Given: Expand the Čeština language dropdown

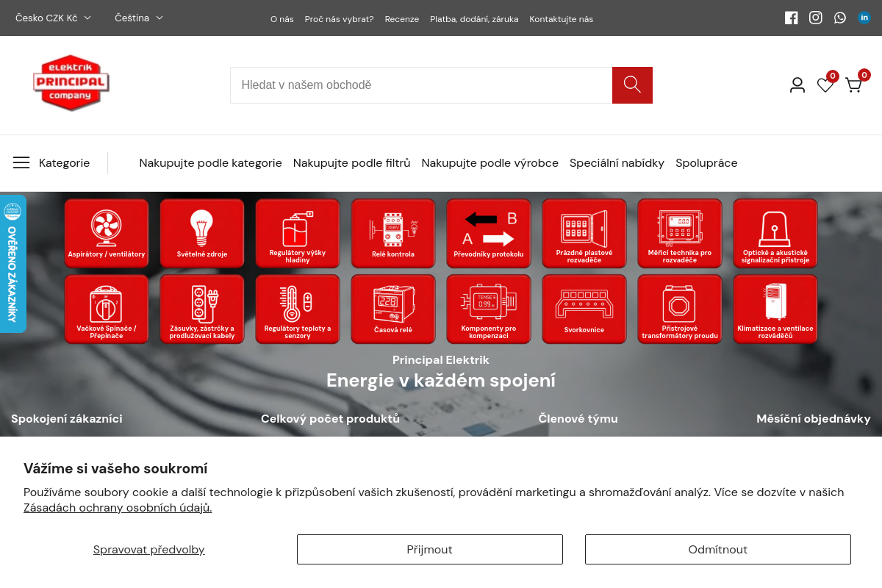Looking at the screenshot, I should tap(139, 18).
